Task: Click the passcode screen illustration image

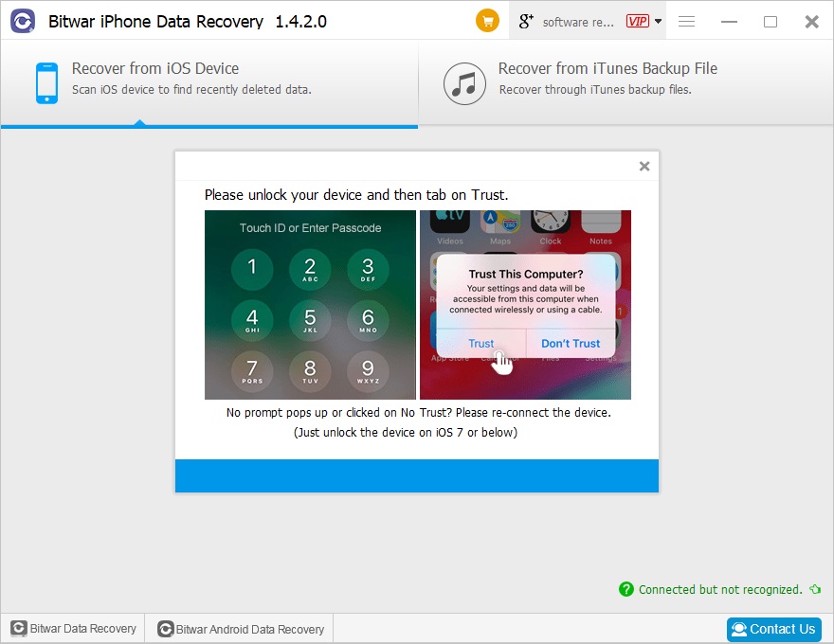Action: 310,305
